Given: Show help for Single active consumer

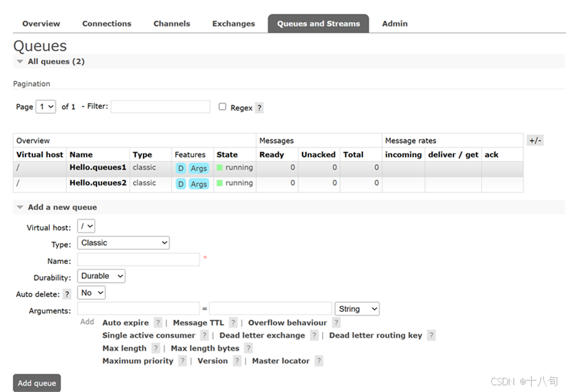Looking at the screenshot, I should point(204,335).
